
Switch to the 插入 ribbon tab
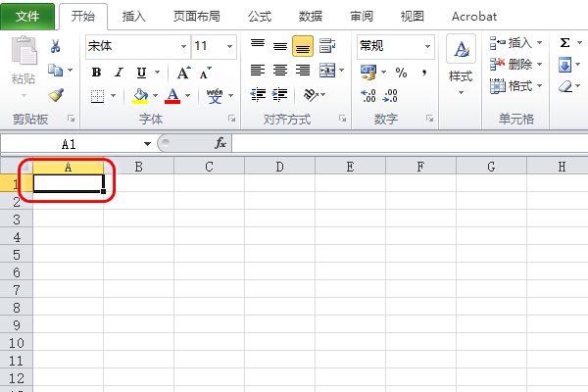[134, 17]
